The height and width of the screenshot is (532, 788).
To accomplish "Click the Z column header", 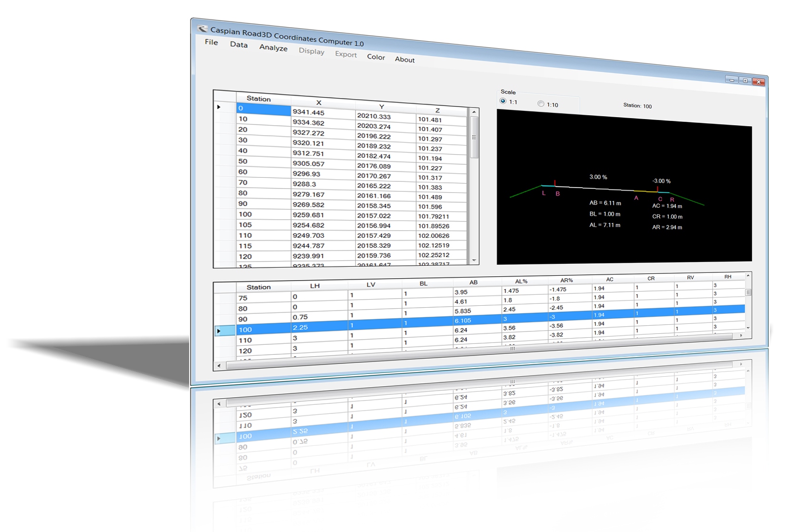I will (438, 110).
